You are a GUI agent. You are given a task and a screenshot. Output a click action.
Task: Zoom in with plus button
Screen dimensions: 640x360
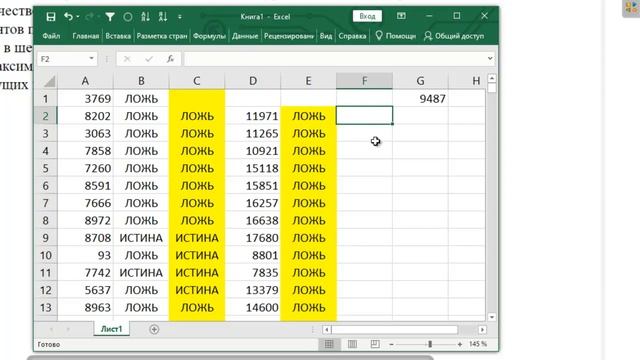[x=460, y=344]
